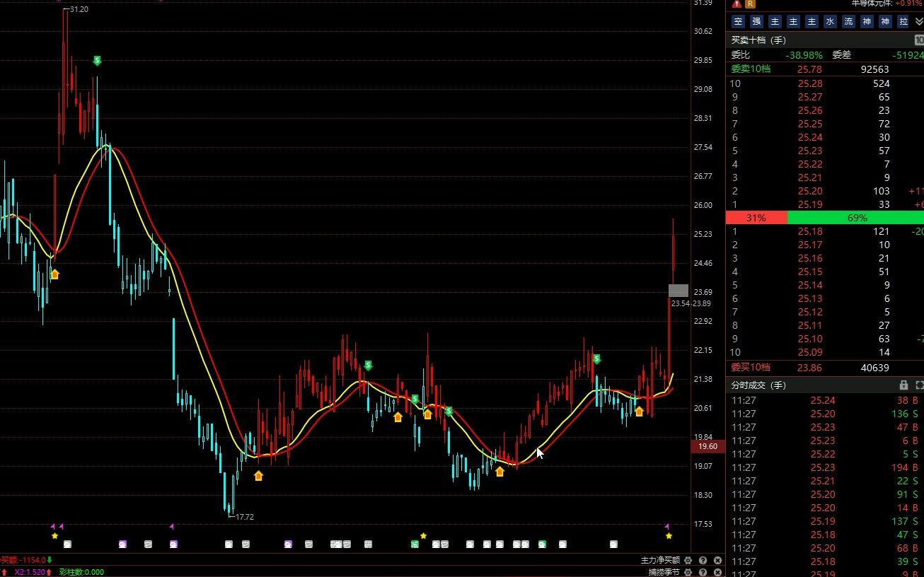
Task: Select buy level 9 price 25.10
Action: point(810,339)
